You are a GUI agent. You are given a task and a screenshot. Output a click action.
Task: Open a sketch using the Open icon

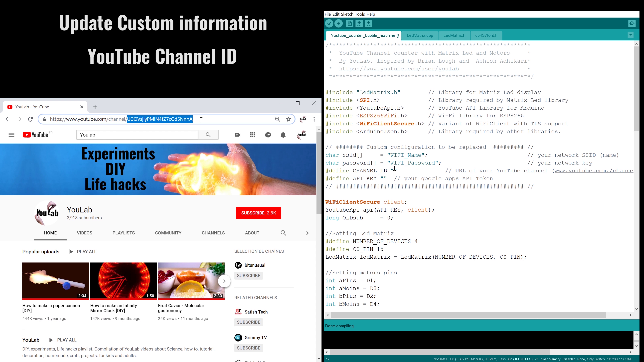[x=359, y=23]
